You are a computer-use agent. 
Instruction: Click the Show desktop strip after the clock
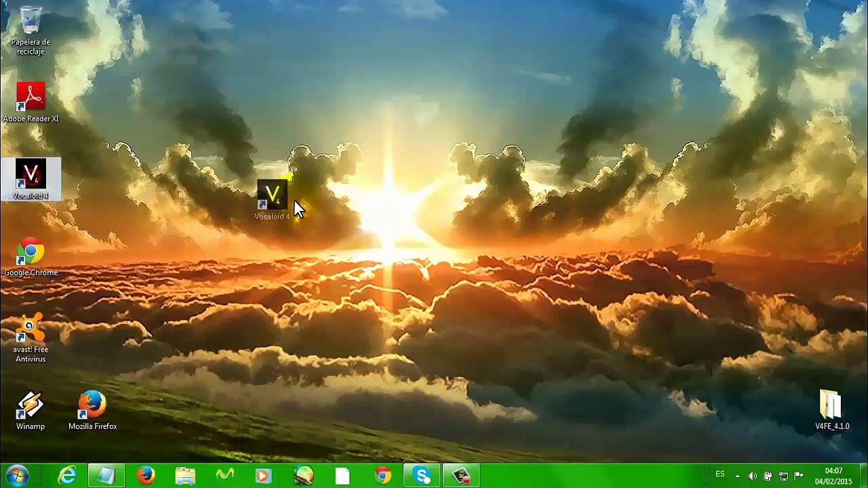point(863,476)
